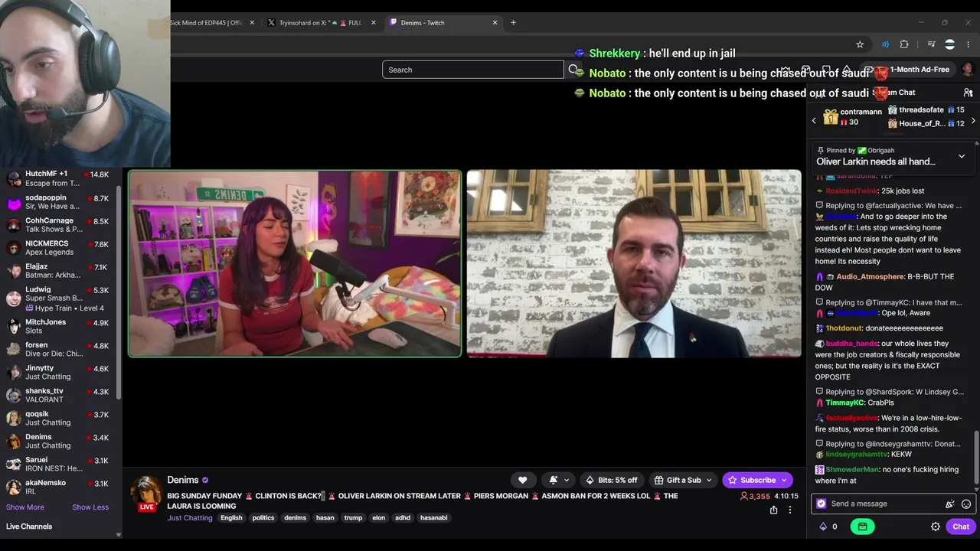Screen dimensions: 980x551
Task: Select the trump stream tag
Action: pos(353,518)
